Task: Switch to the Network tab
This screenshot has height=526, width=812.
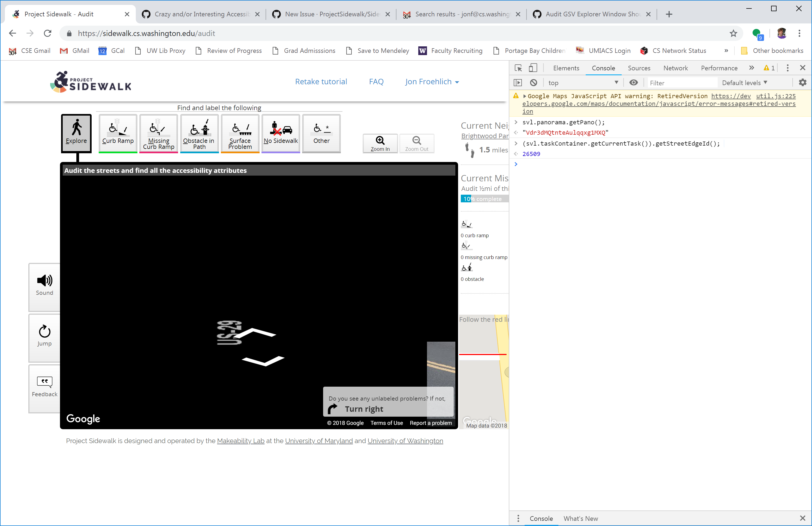Action: point(675,68)
